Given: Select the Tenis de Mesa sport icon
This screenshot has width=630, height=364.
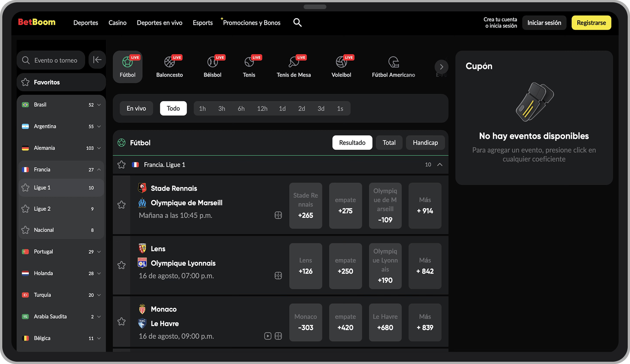Looking at the screenshot, I should pyautogui.click(x=294, y=67).
